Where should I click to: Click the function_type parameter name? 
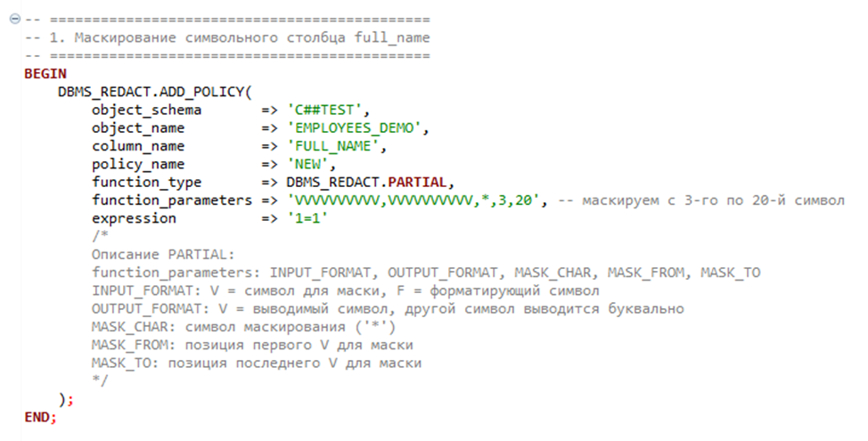147,183
